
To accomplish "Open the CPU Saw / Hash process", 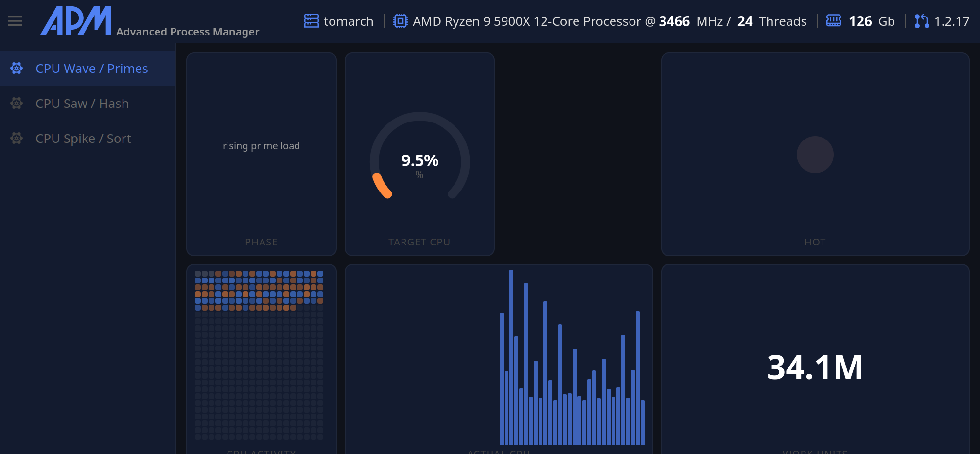I will 82,104.
